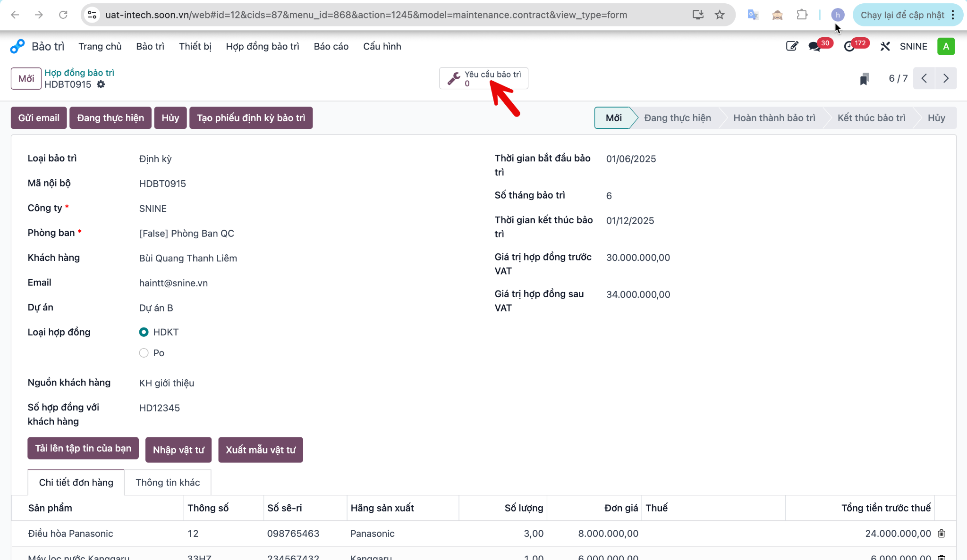This screenshot has width=967, height=560.
Task: Open the Bảo trì menu
Action: pos(150,46)
